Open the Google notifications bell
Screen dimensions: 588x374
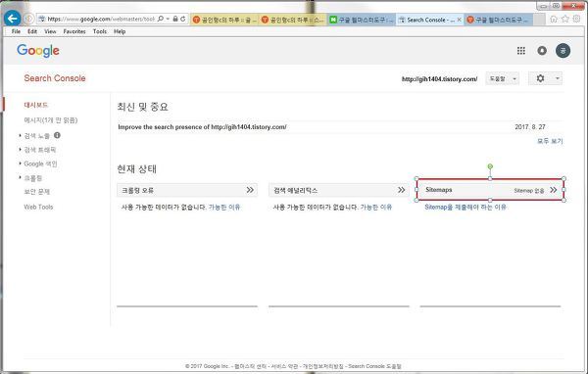pyautogui.click(x=542, y=51)
